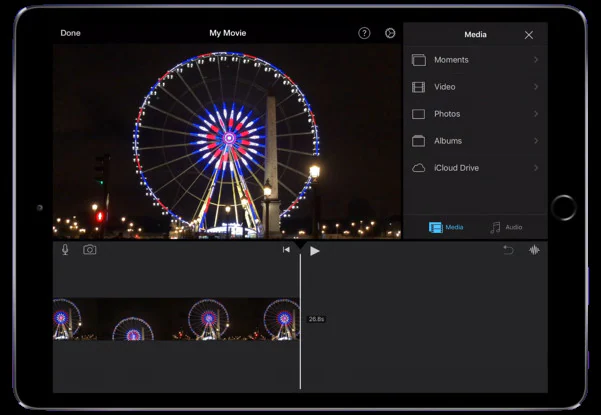Click the Photos rectangle icon
This screenshot has width=601, height=415.
pyautogui.click(x=419, y=114)
